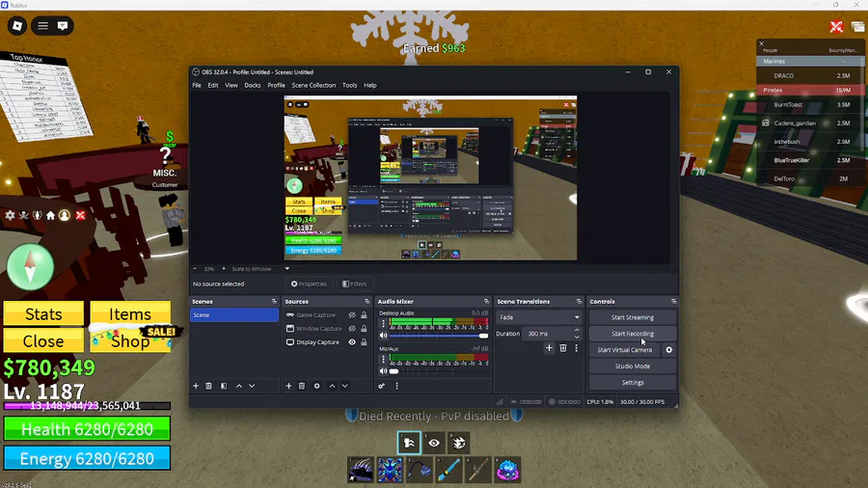Open the Docks menu in OBS
This screenshot has height=488, width=868.
coord(253,85)
